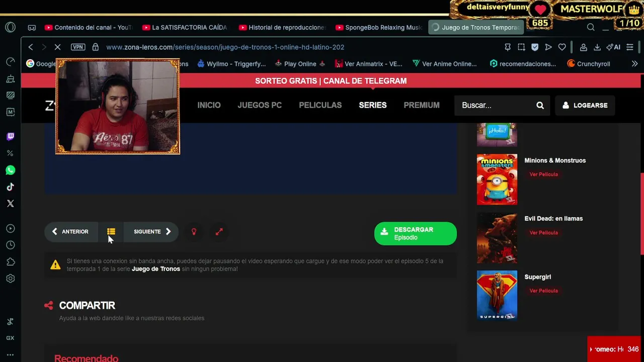
Task: Open GX Control speedometer in sidebar
Action: [x=11, y=62]
